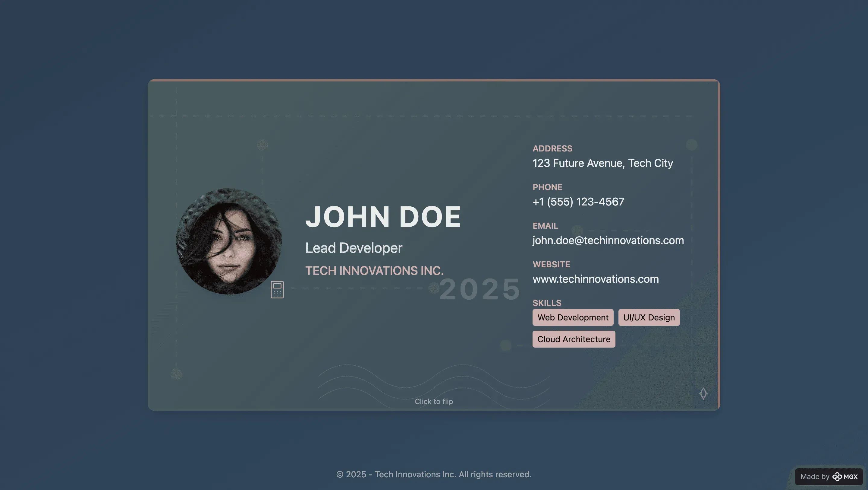
Task: Select the UI/UX Design skill tag
Action: pos(649,317)
